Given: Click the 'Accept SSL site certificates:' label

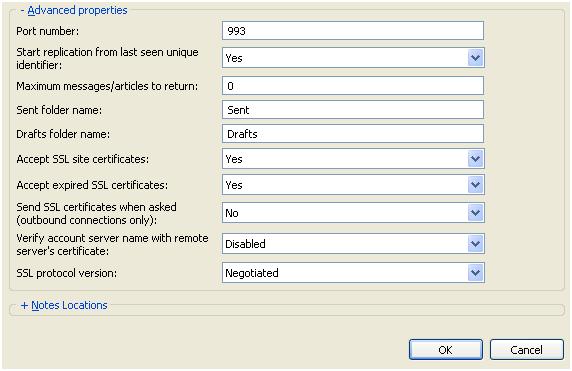Looking at the screenshot, I should (x=82, y=159).
